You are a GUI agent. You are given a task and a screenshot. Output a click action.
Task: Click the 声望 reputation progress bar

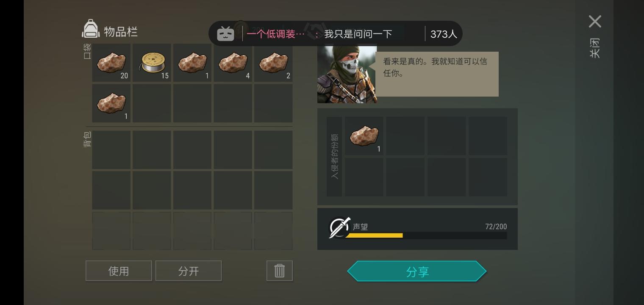[x=426, y=236]
